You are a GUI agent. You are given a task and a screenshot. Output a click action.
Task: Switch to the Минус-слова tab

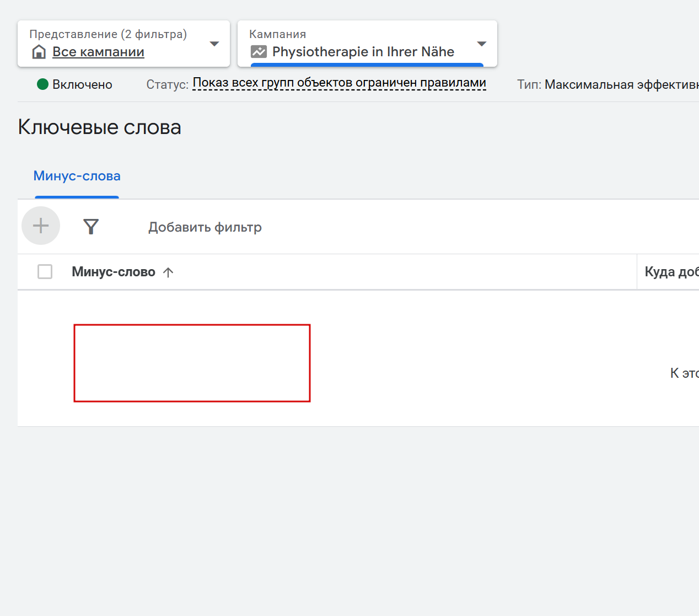pyautogui.click(x=77, y=176)
